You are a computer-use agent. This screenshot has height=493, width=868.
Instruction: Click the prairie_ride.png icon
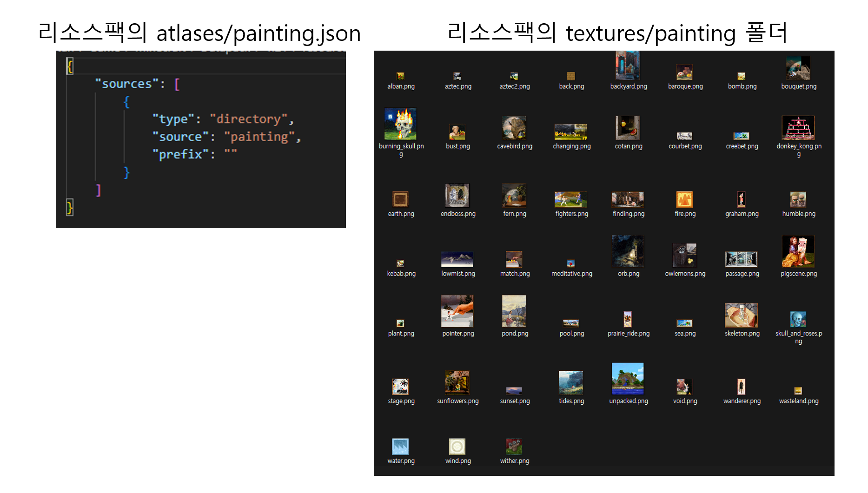628,319
